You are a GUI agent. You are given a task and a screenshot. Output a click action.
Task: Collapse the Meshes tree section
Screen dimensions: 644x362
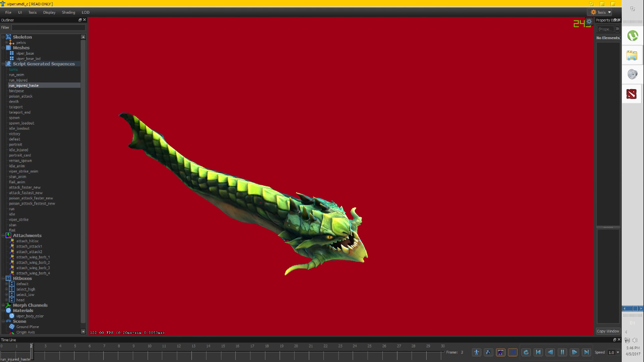3,48
